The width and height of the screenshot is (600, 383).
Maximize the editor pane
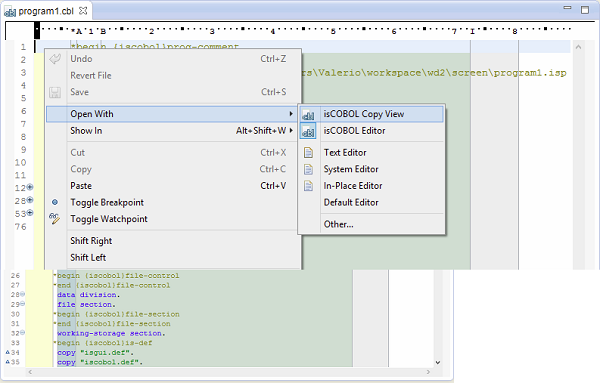585,10
